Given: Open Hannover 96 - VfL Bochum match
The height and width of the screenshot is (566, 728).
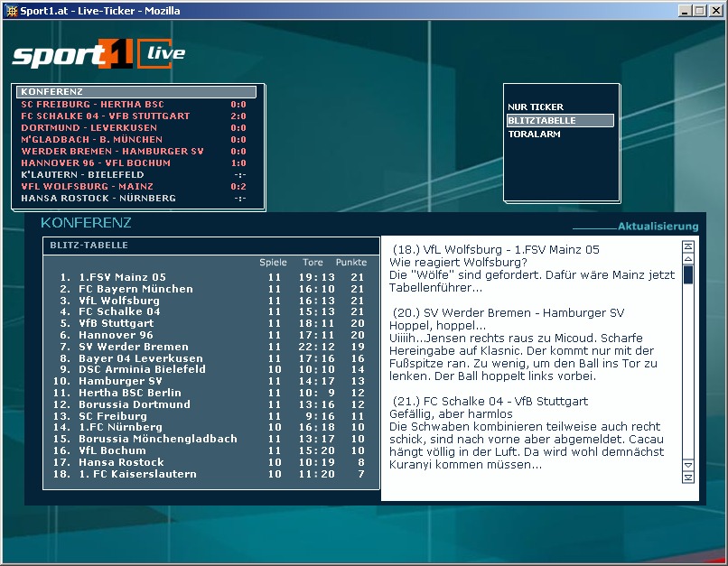Looking at the screenshot, I should 134,162.
